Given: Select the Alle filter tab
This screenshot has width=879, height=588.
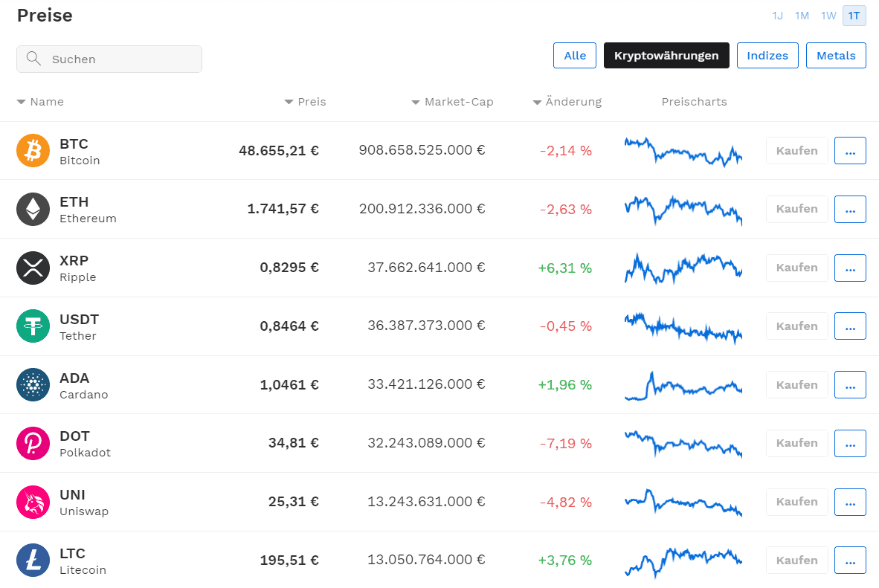Looking at the screenshot, I should point(575,56).
